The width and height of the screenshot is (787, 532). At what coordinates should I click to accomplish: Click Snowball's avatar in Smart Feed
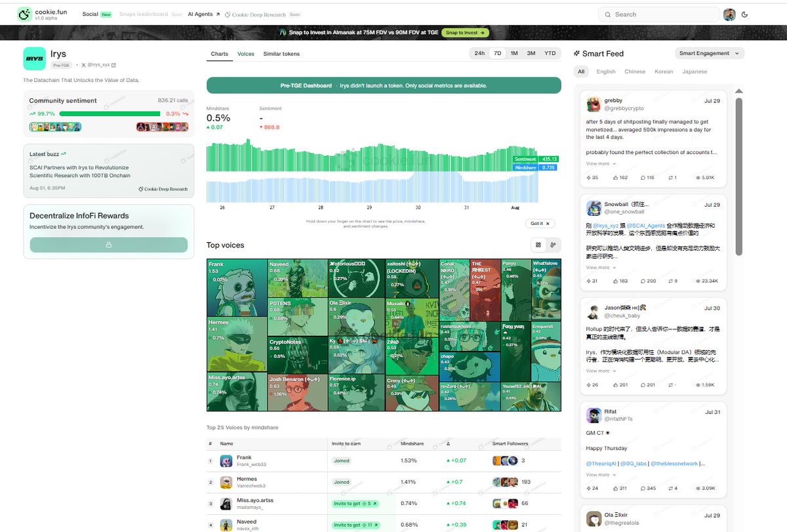click(x=594, y=208)
